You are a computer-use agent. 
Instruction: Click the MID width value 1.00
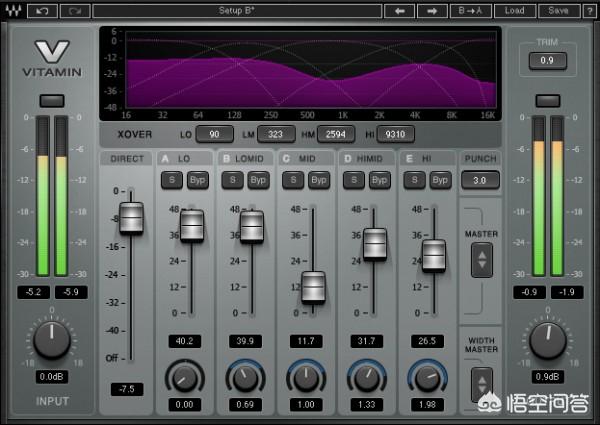[306, 405]
